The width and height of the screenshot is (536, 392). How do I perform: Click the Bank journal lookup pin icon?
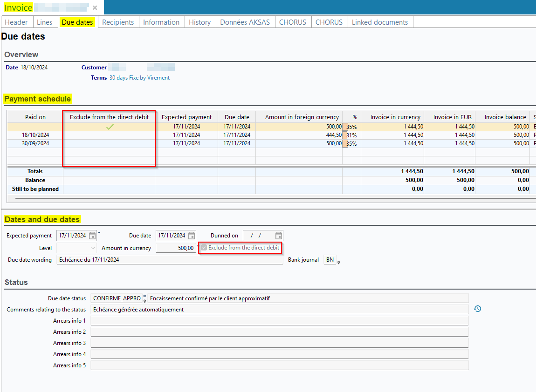339,262
